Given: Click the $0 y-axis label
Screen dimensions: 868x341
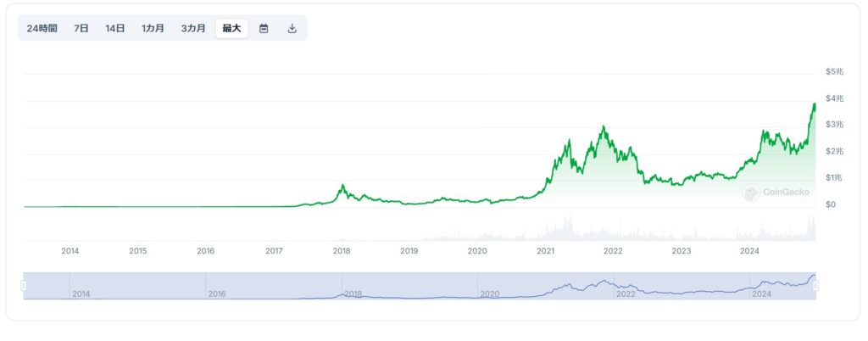Looking at the screenshot, I should (x=831, y=204).
